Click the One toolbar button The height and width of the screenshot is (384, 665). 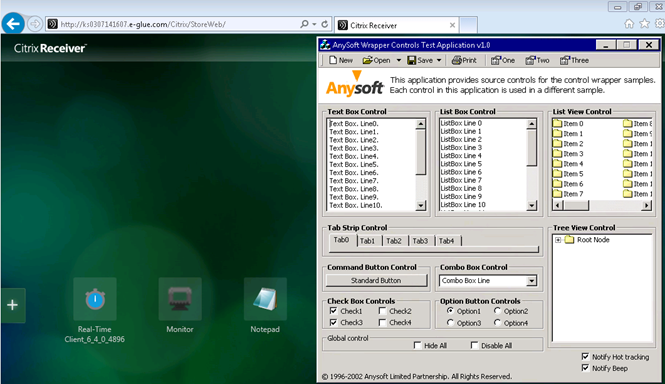(x=503, y=60)
